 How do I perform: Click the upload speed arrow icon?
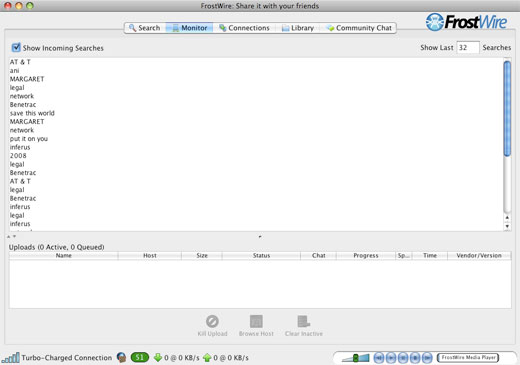tap(207, 358)
